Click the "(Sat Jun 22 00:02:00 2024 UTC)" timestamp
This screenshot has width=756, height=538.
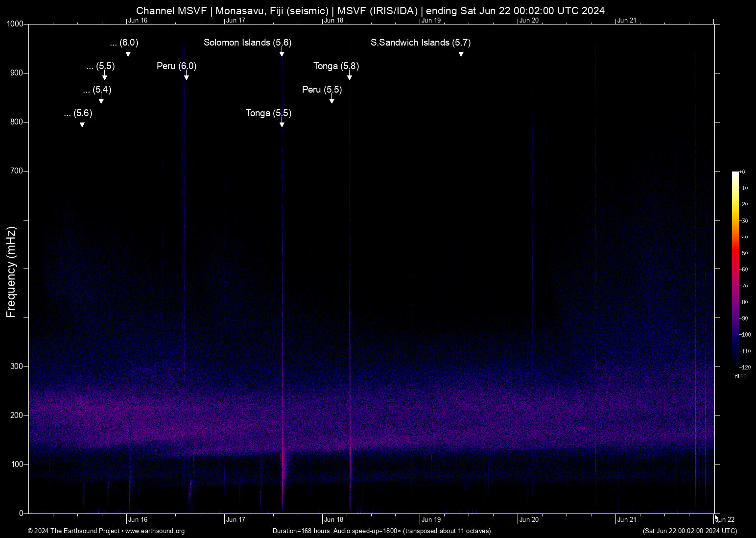(x=690, y=531)
